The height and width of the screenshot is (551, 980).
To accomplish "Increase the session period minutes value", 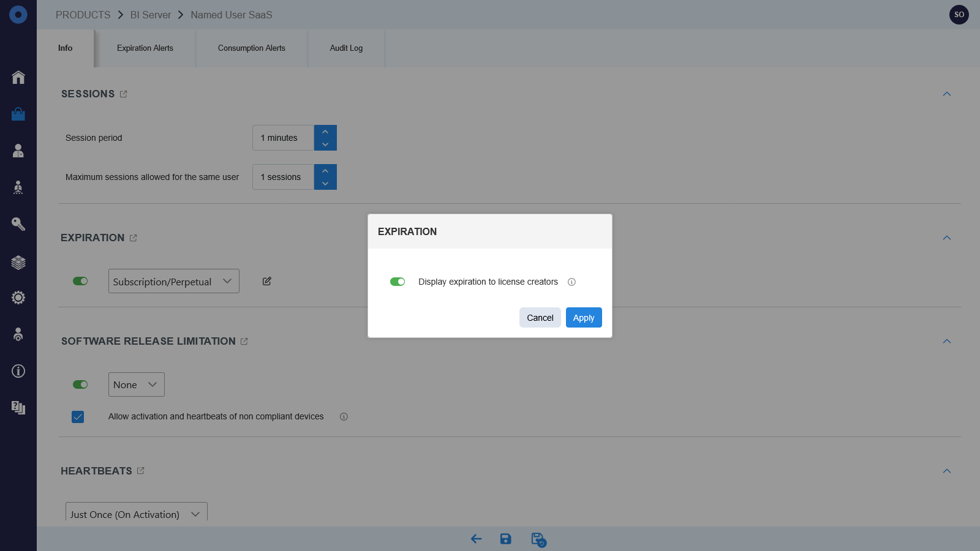I will (325, 132).
